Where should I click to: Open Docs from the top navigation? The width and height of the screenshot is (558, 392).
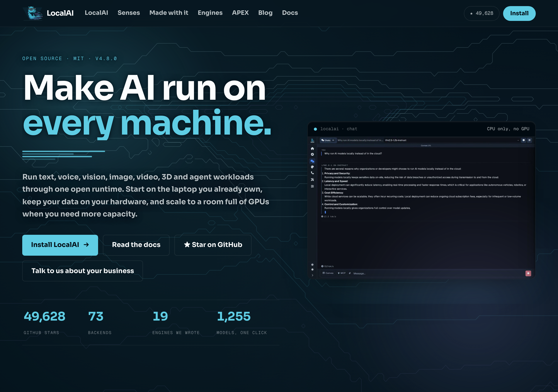coord(290,13)
